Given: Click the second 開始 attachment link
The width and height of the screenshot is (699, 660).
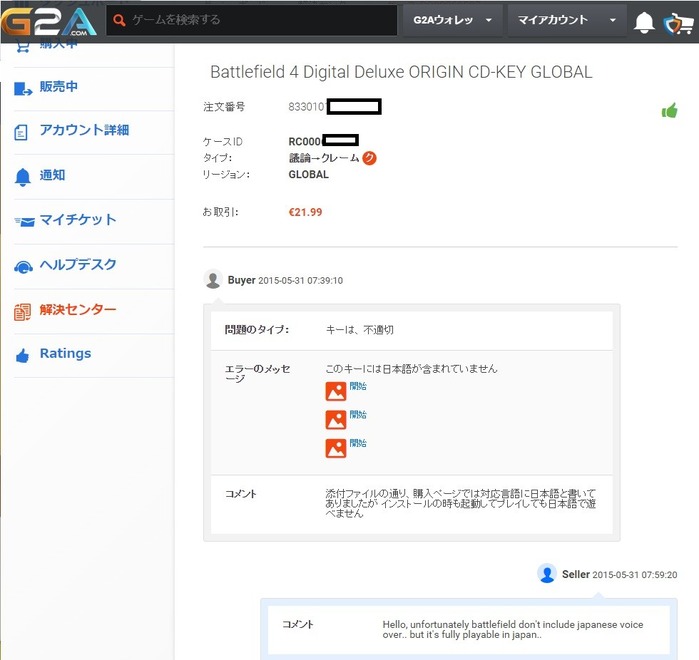Looking at the screenshot, I should 358,414.
